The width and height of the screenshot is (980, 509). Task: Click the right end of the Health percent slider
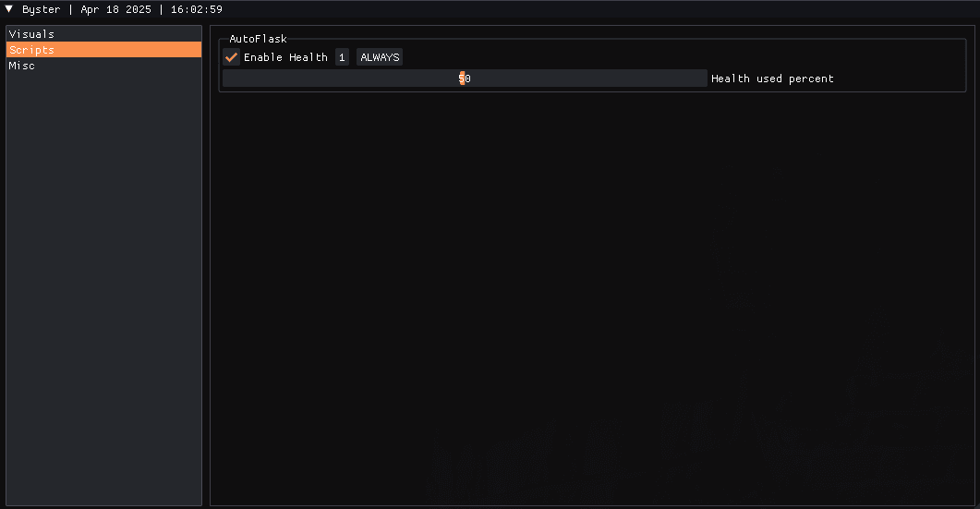click(703, 79)
